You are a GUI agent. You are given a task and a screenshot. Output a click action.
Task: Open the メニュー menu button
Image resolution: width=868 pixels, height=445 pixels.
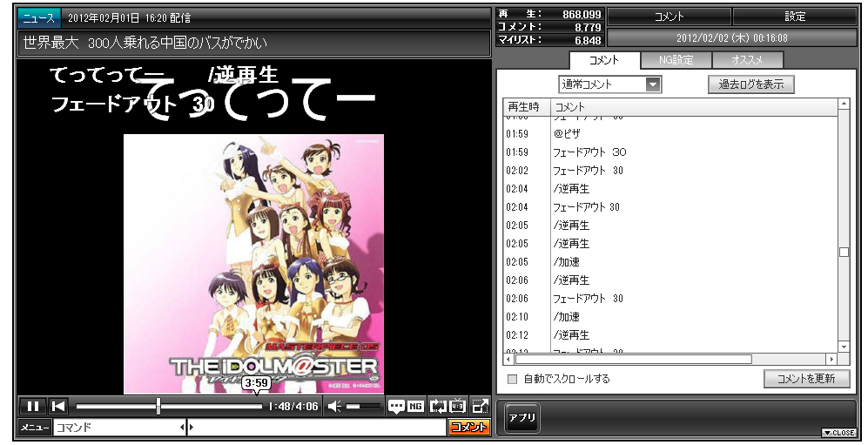pos(34,428)
